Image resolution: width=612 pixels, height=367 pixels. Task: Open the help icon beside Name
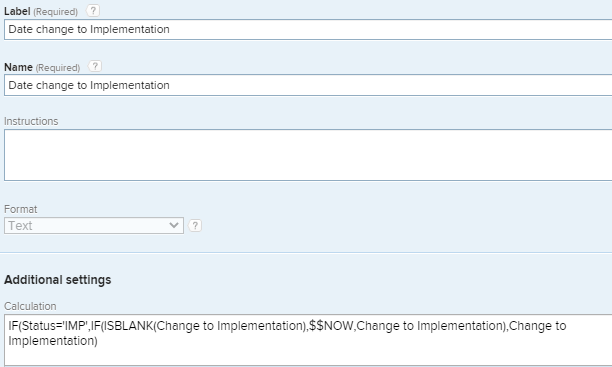(x=95, y=66)
